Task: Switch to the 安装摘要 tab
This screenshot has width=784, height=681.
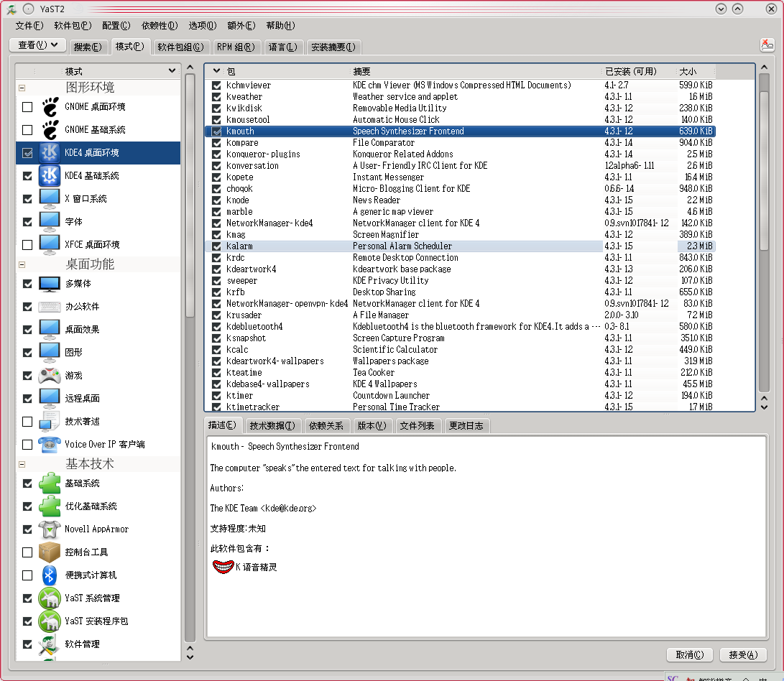Action: point(333,47)
